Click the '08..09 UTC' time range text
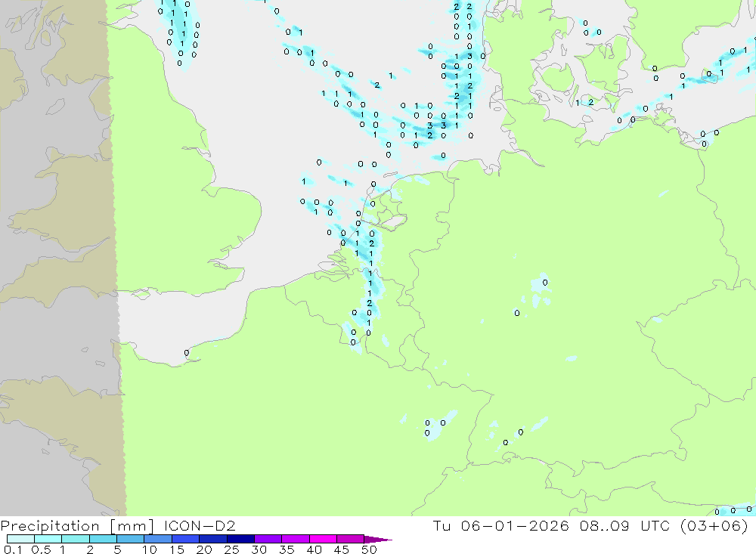756x554 pixels. 624,525
